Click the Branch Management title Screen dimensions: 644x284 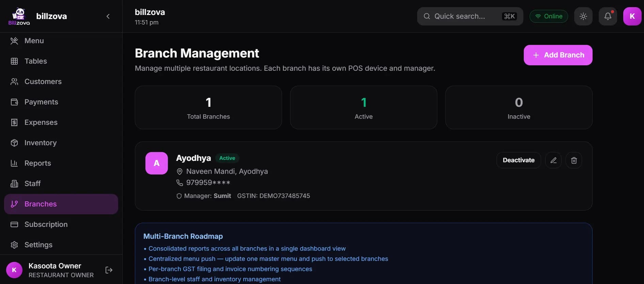tap(197, 53)
